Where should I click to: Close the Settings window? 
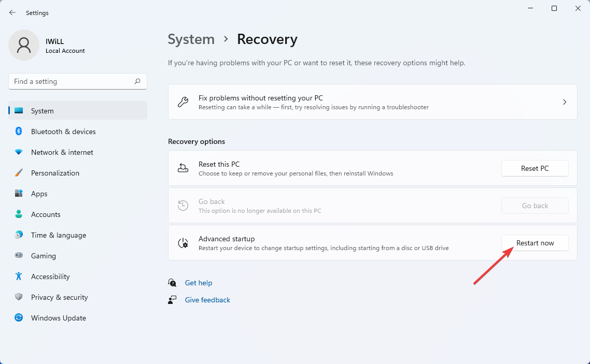[x=578, y=8]
